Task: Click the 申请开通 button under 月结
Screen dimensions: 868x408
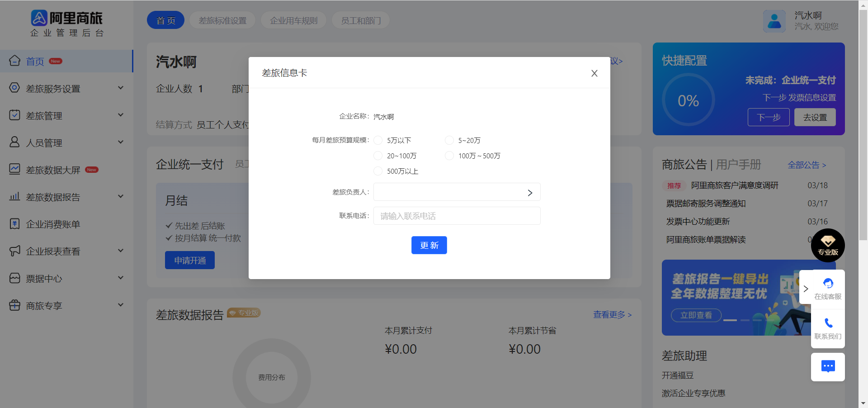Action: tap(190, 260)
